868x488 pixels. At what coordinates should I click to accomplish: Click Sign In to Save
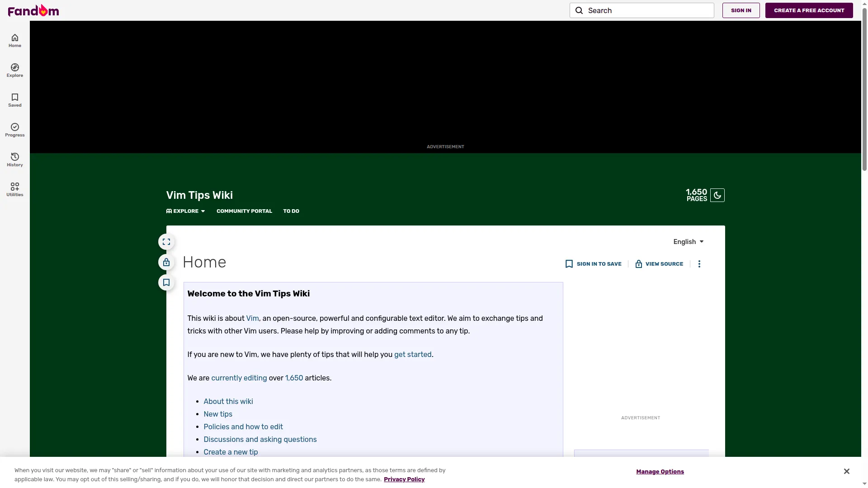[594, 264]
